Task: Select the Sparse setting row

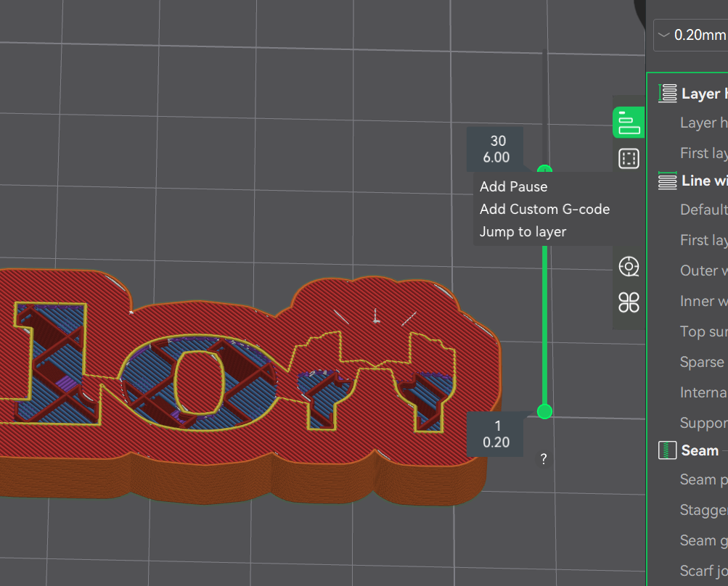Action: tap(703, 362)
